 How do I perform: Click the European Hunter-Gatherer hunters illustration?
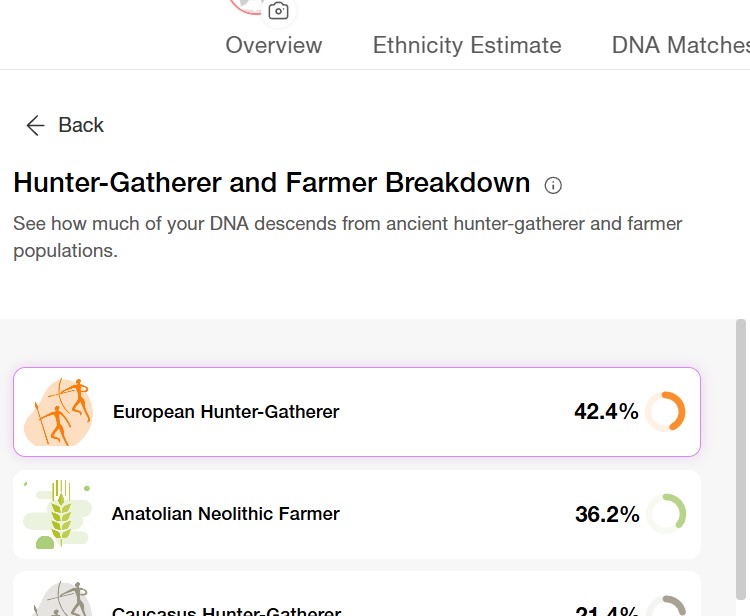tap(59, 411)
